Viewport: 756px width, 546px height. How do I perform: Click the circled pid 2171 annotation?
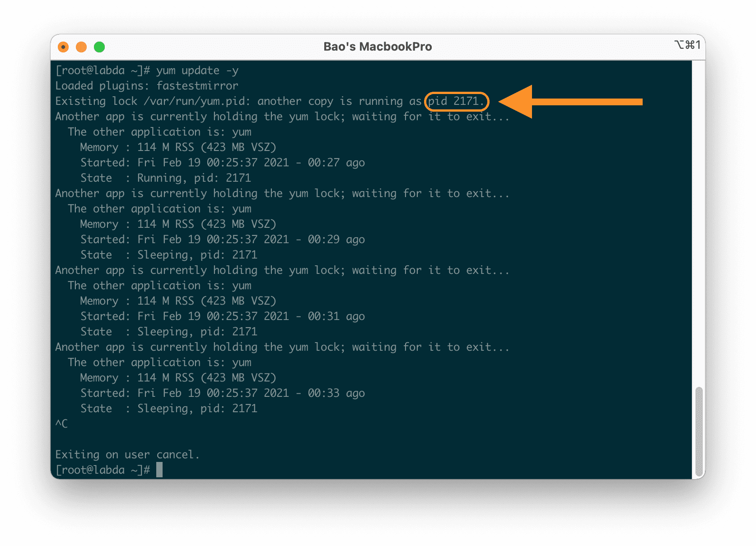[x=456, y=101]
